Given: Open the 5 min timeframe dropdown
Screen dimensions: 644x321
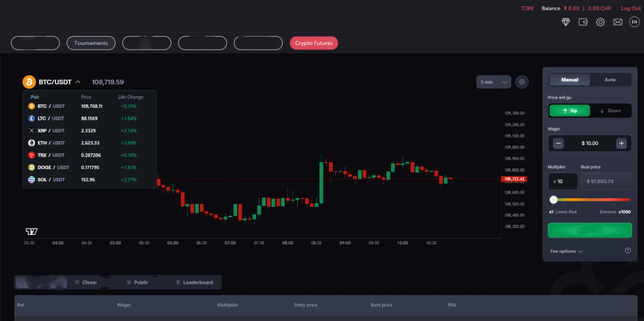Looking at the screenshot, I should (493, 82).
